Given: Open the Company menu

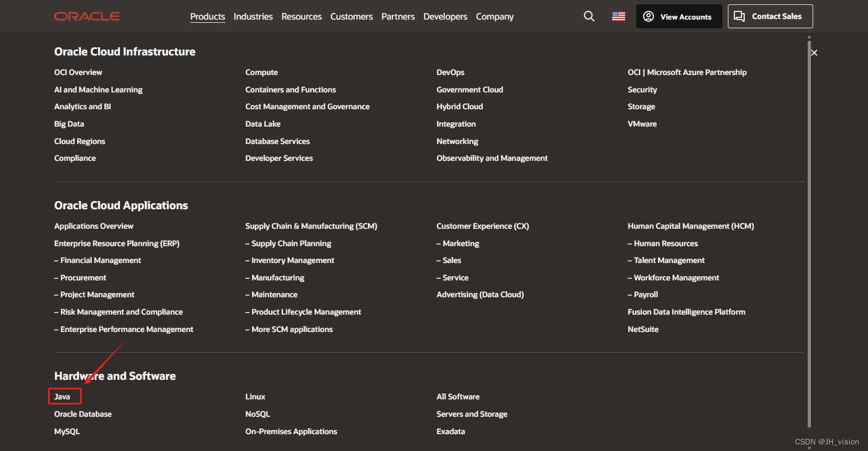Looking at the screenshot, I should coord(495,17).
